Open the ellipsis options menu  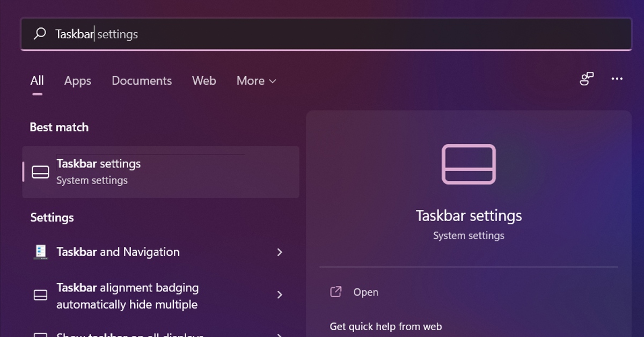[617, 79]
